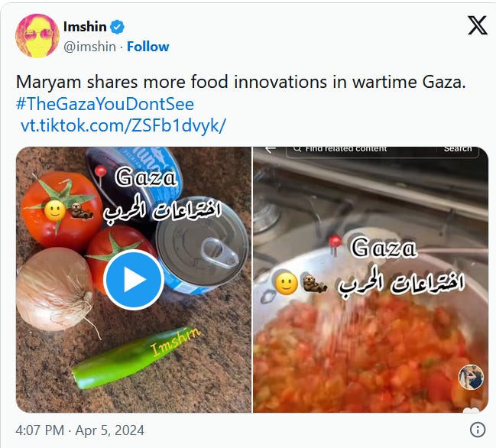496x448 pixels.
Task: Open the TikTok creator avatar
Action: tap(471, 377)
